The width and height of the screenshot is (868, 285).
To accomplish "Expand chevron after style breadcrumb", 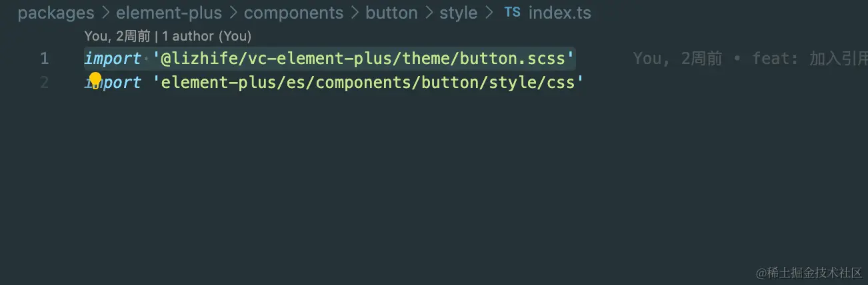I will 489,13.
